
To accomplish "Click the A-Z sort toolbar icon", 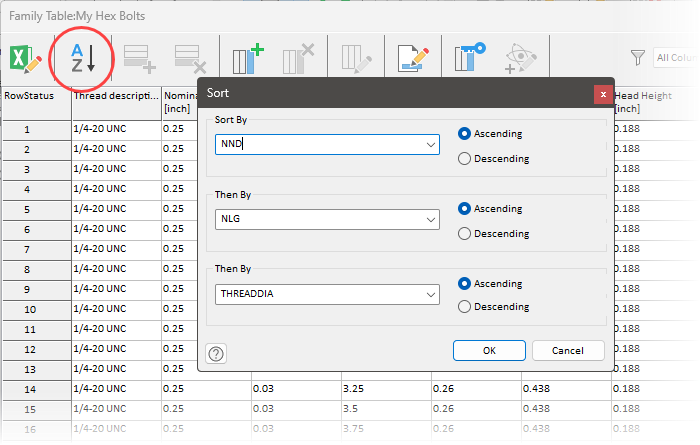I will point(83,58).
